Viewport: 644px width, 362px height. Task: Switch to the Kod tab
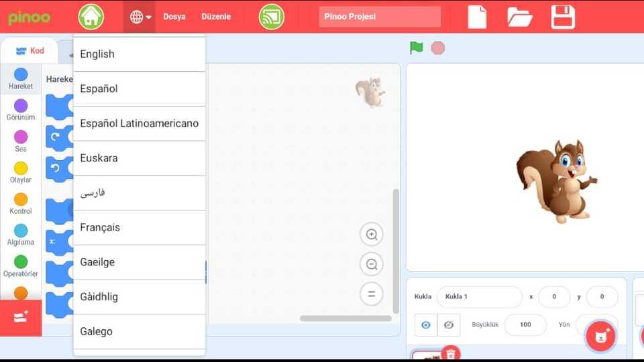(30, 51)
